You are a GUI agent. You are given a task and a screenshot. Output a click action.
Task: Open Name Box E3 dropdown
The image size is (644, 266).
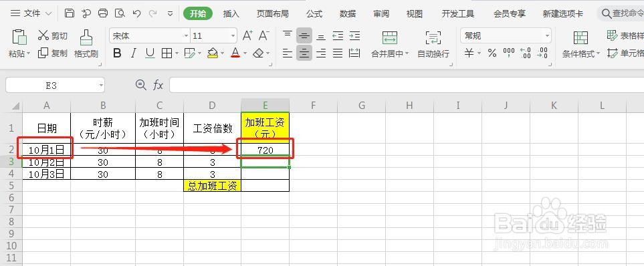click(101, 86)
